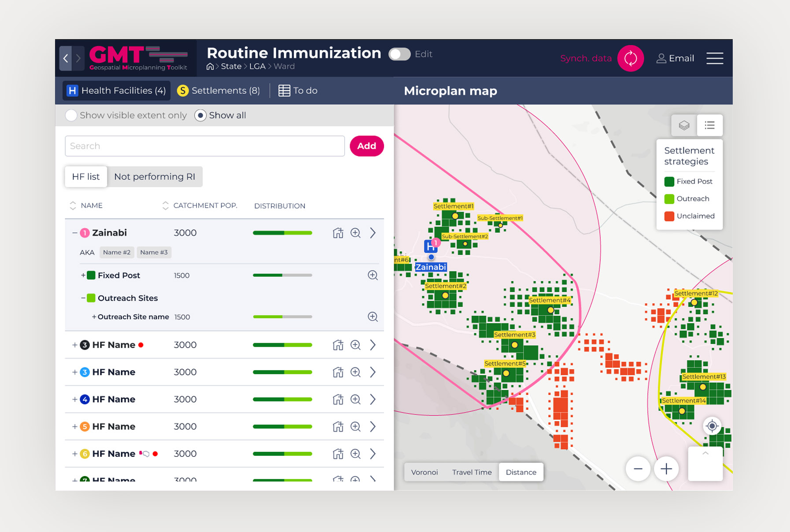Zoom to the Fixed Post row magnifier
Screen dimensions: 790x532
tap(373, 275)
